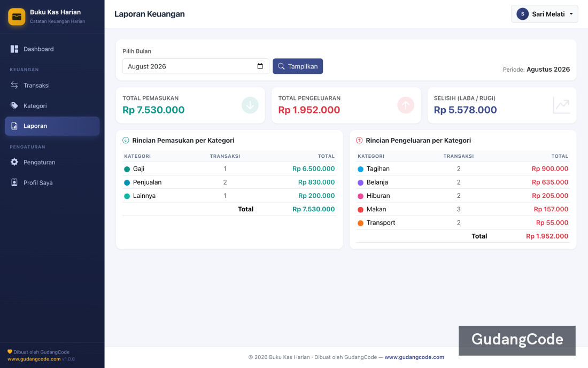Click the Lainnya green color dot
Screen dimensions: 588x368
click(x=127, y=196)
